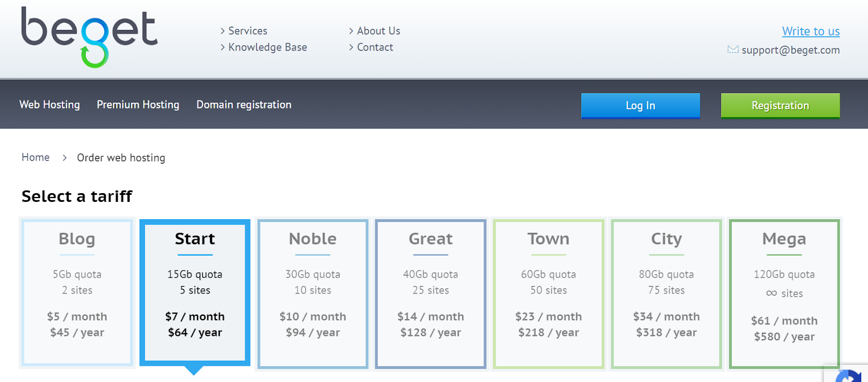The height and width of the screenshot is (382, 868).
Task: Click the envelope icon beside the support email
Action: (733, 49)
